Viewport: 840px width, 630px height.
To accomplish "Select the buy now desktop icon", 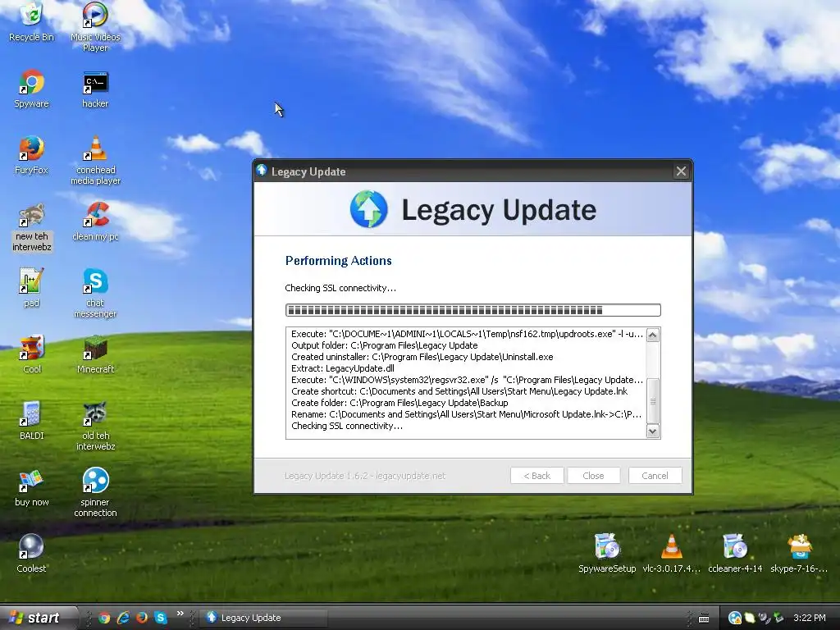I will pyautogui.click(x=32, y=487).
